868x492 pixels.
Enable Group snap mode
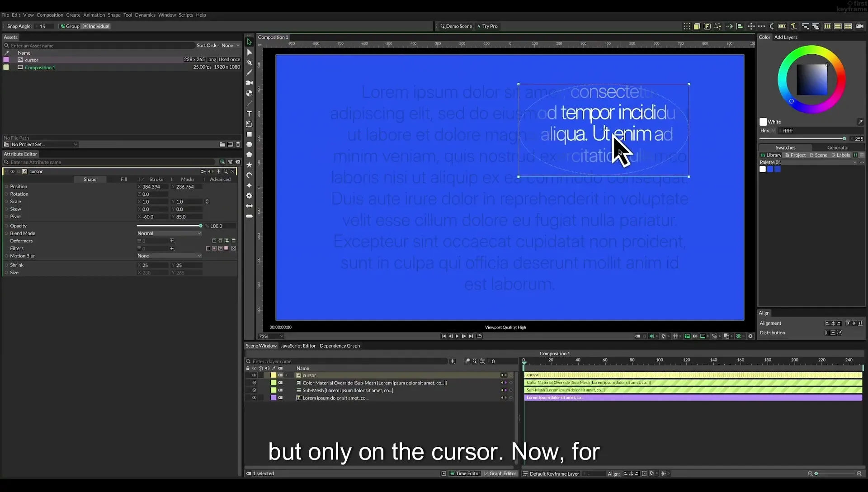(x=70, y=26)
